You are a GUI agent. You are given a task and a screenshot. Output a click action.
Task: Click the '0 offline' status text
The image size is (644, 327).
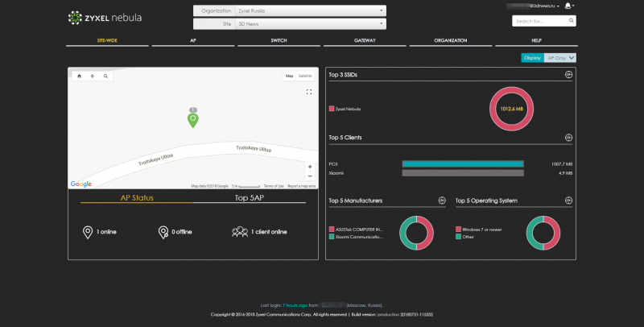182,232
